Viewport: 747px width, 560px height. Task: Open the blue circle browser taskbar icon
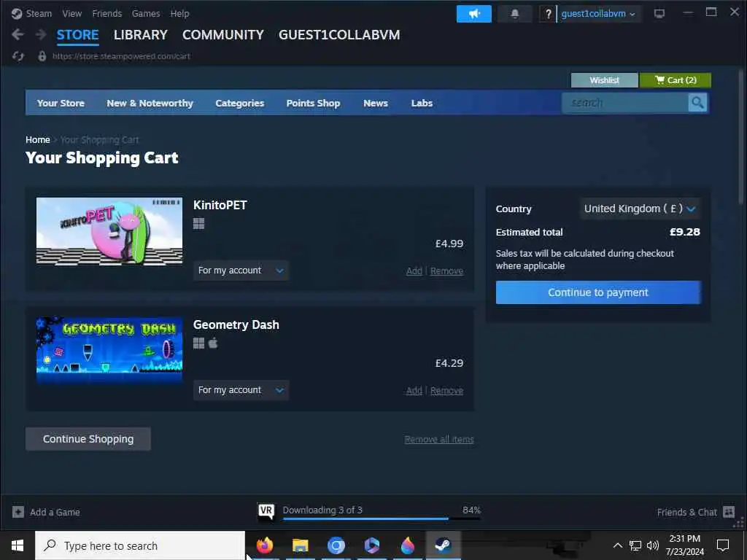336,545
